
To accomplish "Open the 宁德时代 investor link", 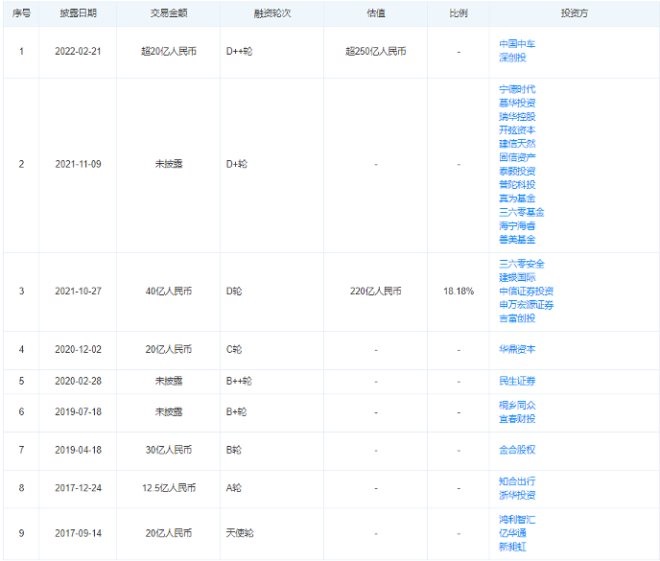I will pos(517,89).
